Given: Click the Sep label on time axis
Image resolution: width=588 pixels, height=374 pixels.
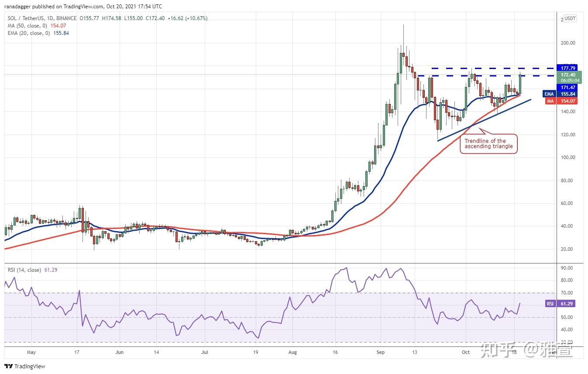Looking at the screenshot, I should [381, 352].
